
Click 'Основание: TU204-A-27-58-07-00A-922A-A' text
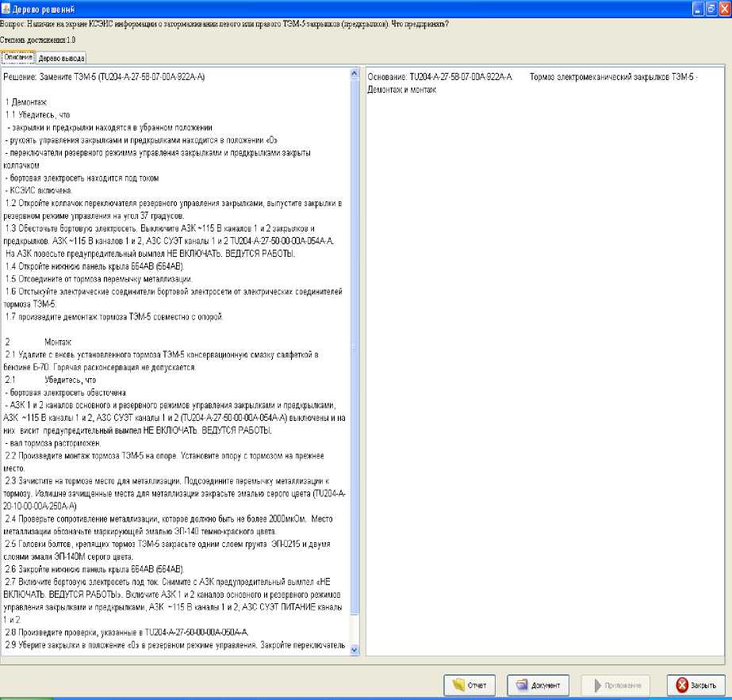pos(439,77)
